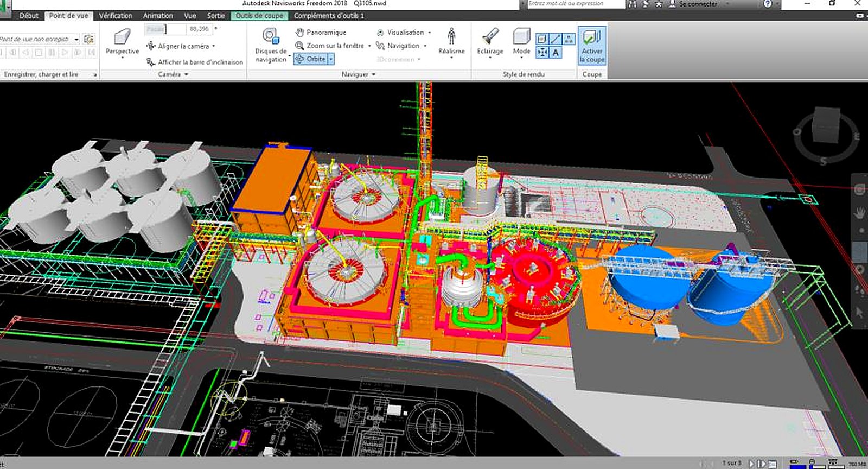Switch to the Point de vue tab
The image size is (868, 469).
coord(68,16)
